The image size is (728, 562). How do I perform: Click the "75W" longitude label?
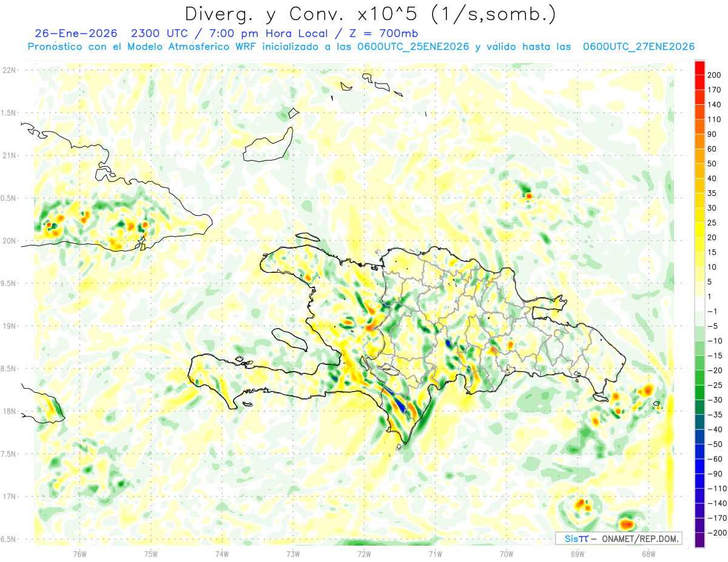(151, 554)
